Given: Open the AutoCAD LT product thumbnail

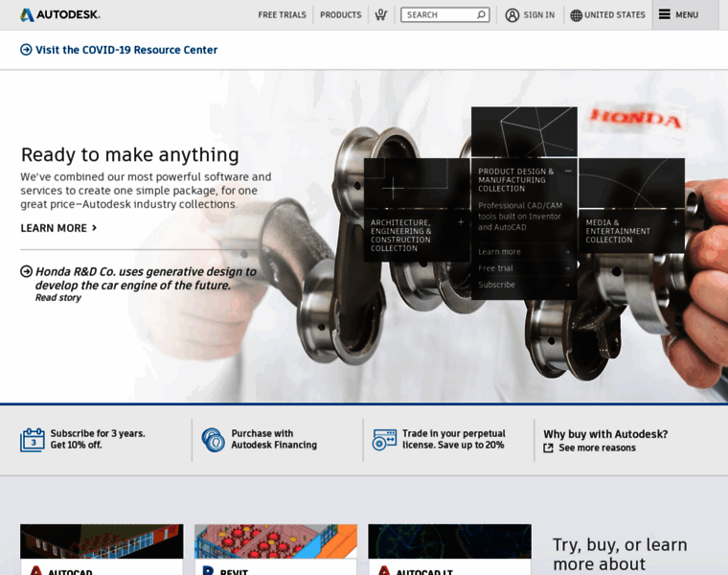Looking at the screenshot, I should tap(449, 541).
